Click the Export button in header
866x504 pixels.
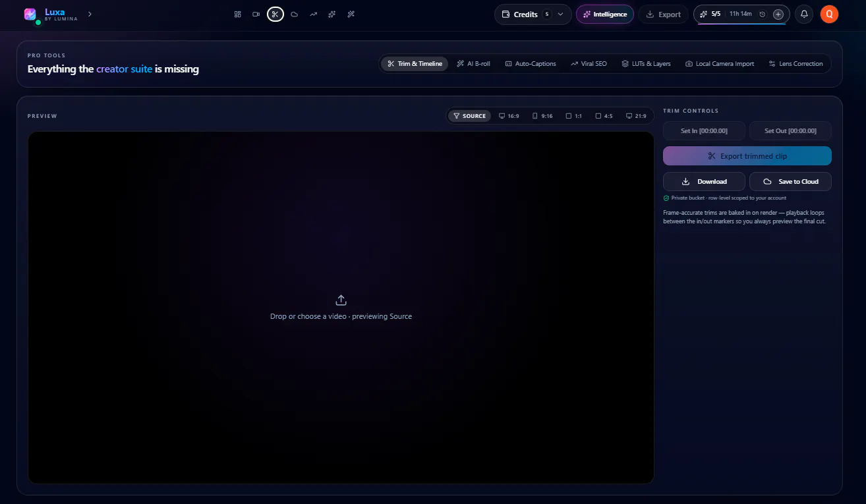[663, 14]
